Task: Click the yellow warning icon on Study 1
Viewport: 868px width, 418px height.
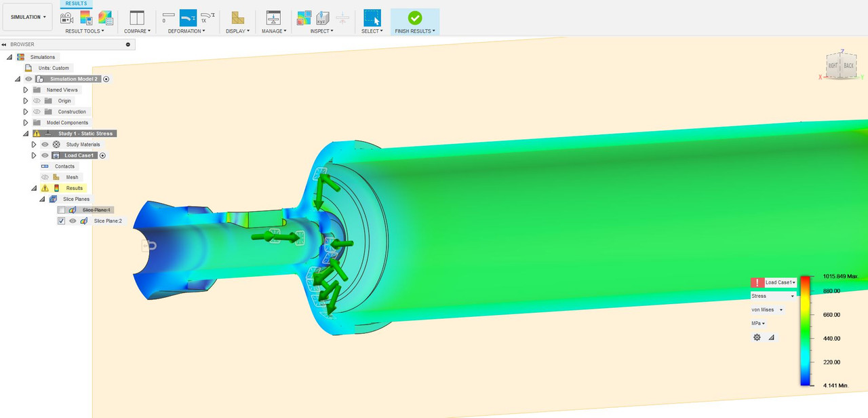Action: [x=37, y=134]
